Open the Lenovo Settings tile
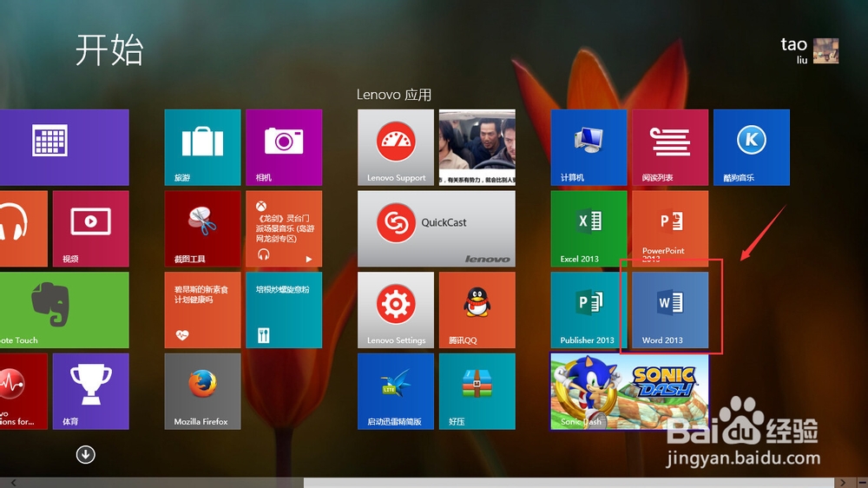868x488 pixels. pos(396,310)
